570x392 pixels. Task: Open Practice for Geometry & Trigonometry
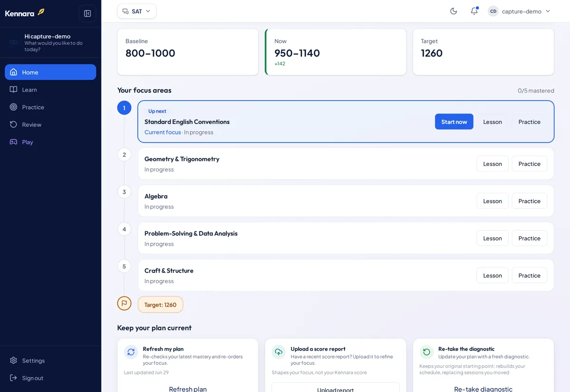[x=530, y=164]
